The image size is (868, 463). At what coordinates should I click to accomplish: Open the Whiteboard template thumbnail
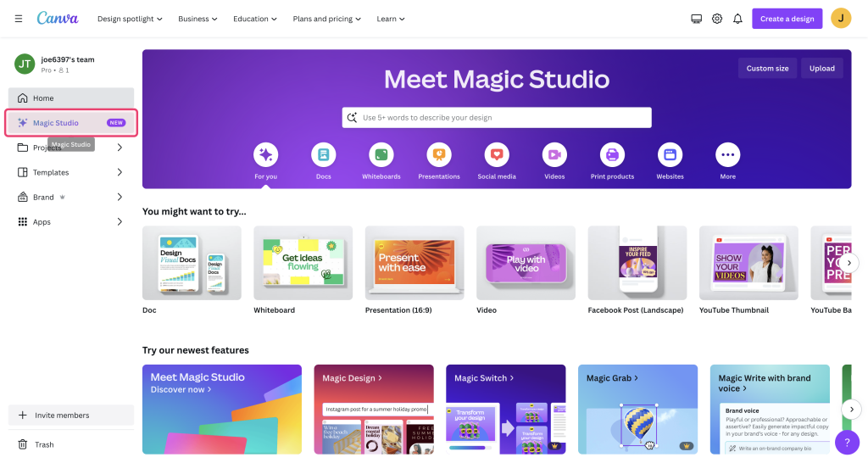[303, 263]
